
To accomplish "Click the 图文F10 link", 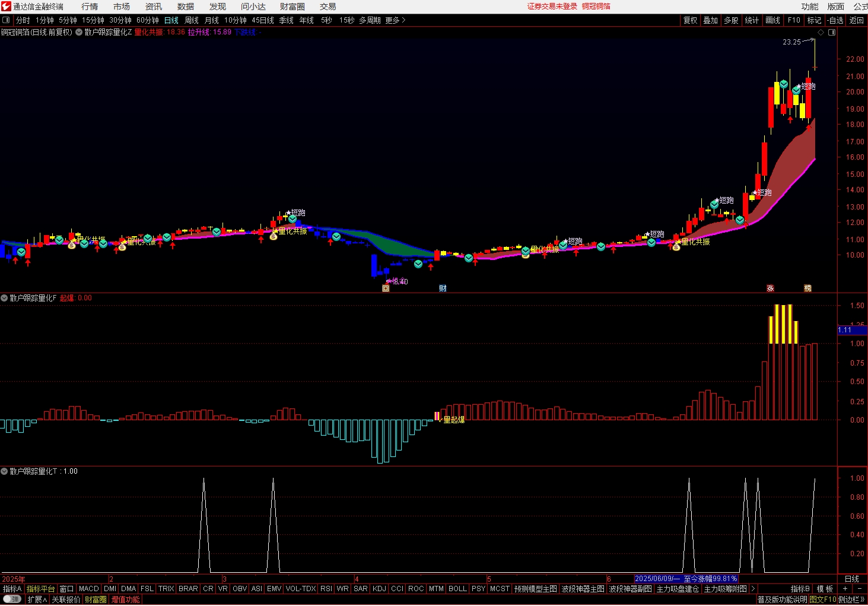I will tap(823, 599).
